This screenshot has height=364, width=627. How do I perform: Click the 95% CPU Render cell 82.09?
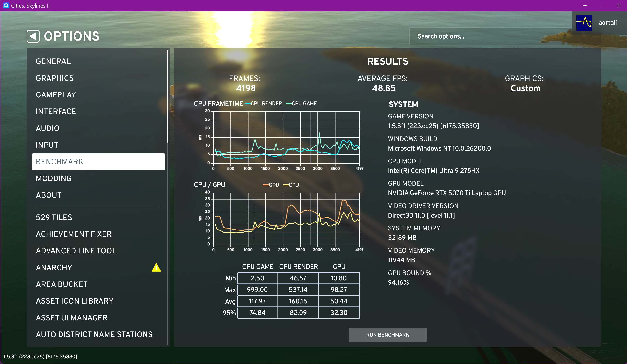coord(298,313)
